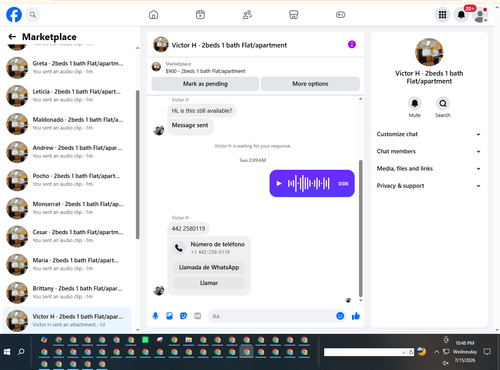Click the conversation list scrollbar

tap(138, 164)
